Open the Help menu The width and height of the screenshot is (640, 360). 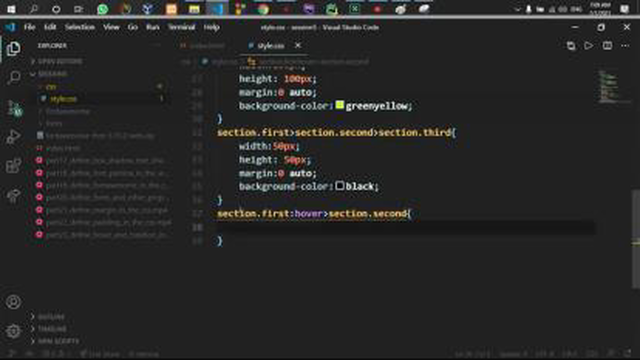click(x=211, y=27)
